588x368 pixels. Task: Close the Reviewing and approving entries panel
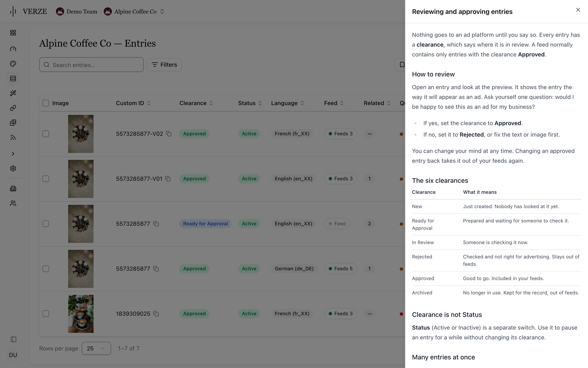[x=578, y=10]
